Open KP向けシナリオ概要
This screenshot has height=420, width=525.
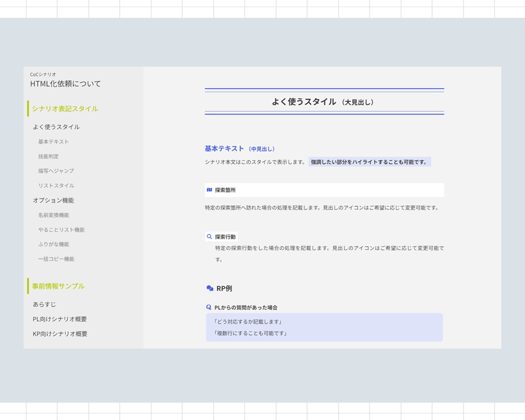tap(59, 333)
